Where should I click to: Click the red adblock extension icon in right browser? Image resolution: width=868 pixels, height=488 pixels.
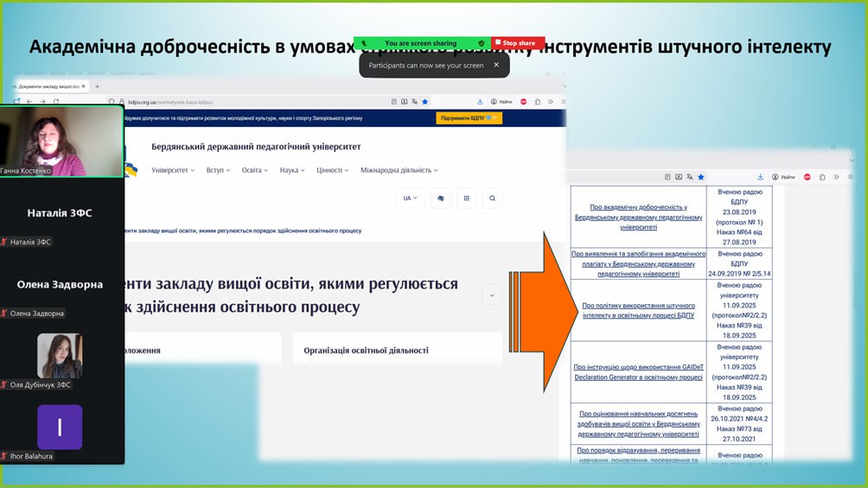pyautogui.click(x=807, y=177)
